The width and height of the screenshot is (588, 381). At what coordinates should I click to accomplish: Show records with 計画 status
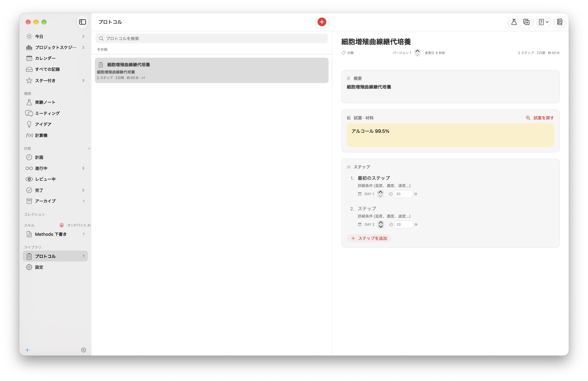(x=55, y=157)
